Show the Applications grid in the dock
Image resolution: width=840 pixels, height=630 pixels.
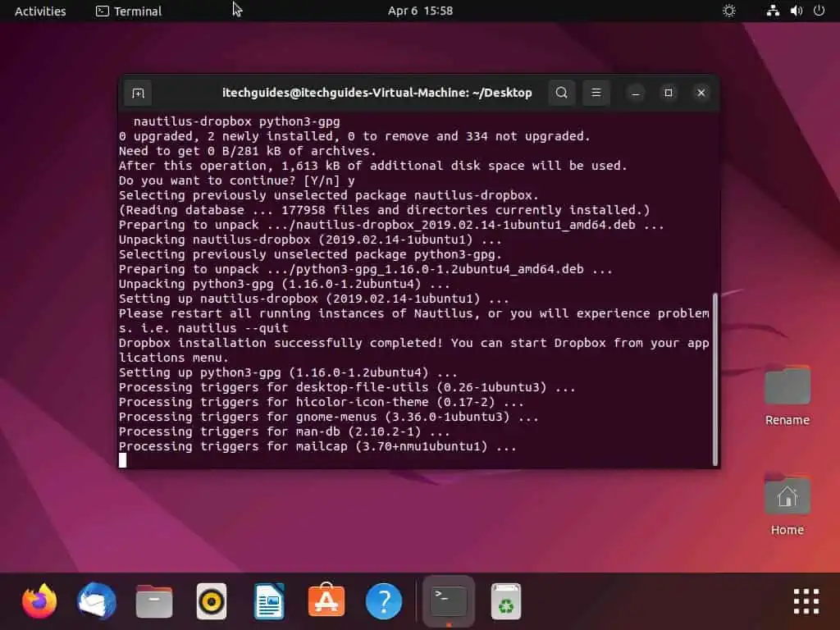point(806,600)
